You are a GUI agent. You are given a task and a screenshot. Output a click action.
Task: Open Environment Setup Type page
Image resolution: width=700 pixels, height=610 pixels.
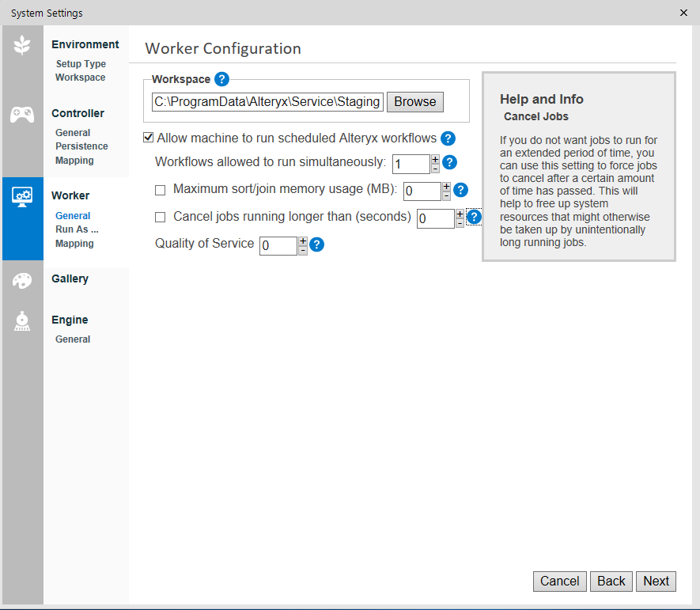tap(81, 64)
